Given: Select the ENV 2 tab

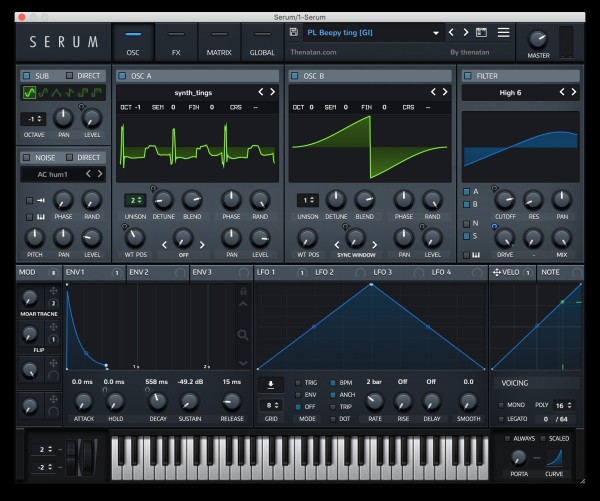Looking at the screenshot, I should pos(139,272).
